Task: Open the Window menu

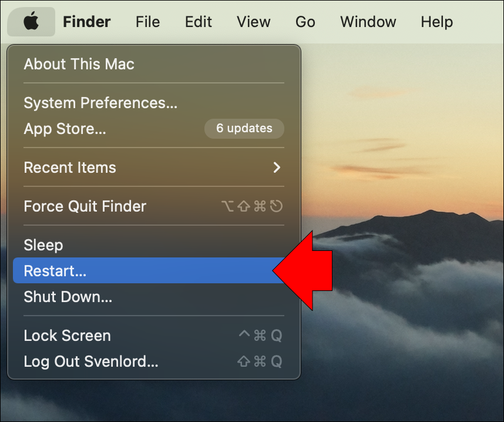Action: coord(368,22)
